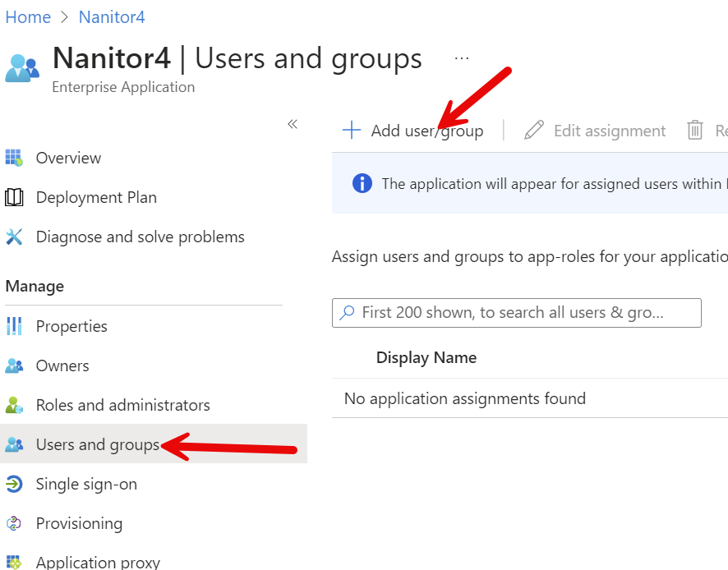Click the Diagnose and solve problems wrench icon
The height and width of the screenshot is (570, 728).
(x=15, y=237)
